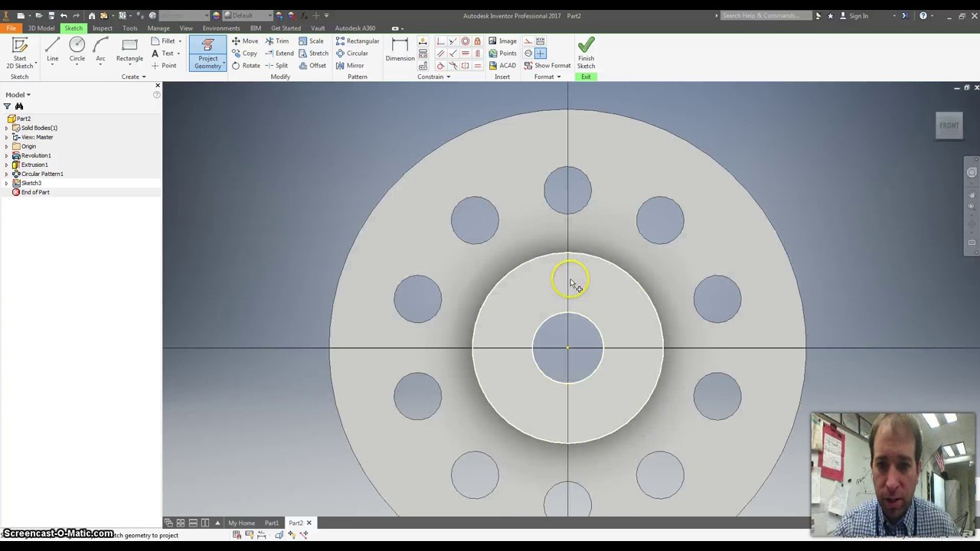
Task: Switch to the Part1 document tab
Action: [271, 523]
